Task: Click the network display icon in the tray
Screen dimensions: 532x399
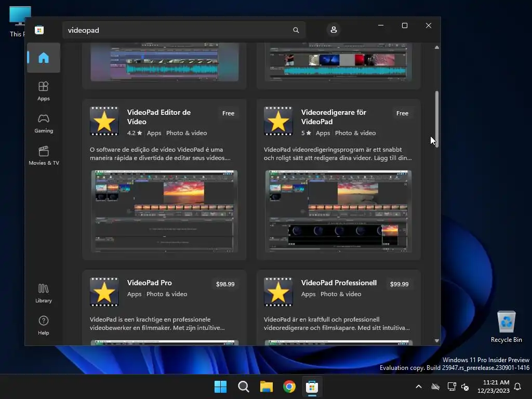Action: point(451,387)
